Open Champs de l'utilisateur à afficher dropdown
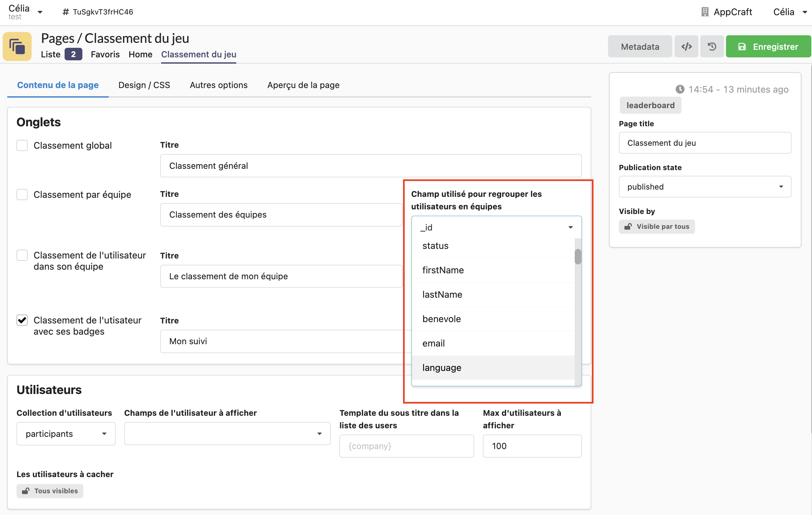812x515 pixels. [x=227, y=434]
